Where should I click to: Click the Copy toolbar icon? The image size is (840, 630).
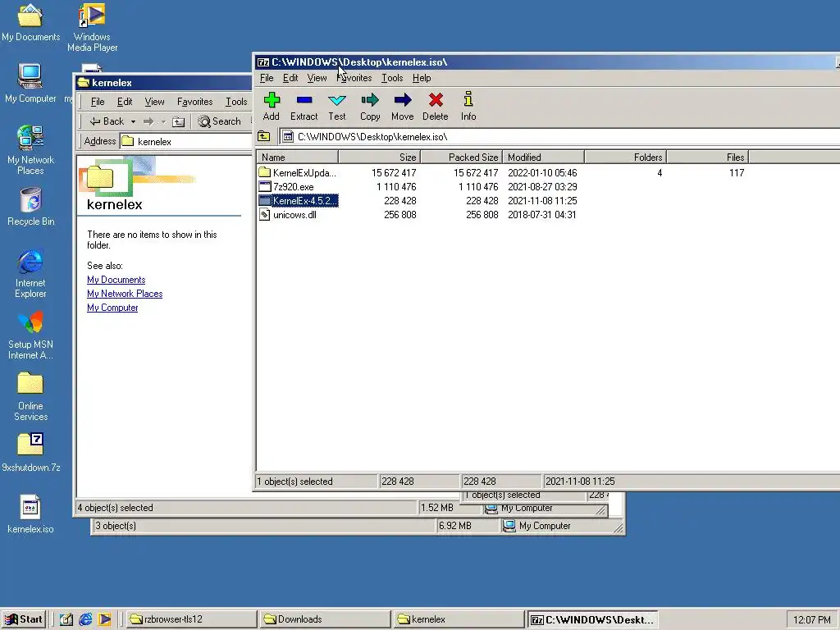click(370, 106)
